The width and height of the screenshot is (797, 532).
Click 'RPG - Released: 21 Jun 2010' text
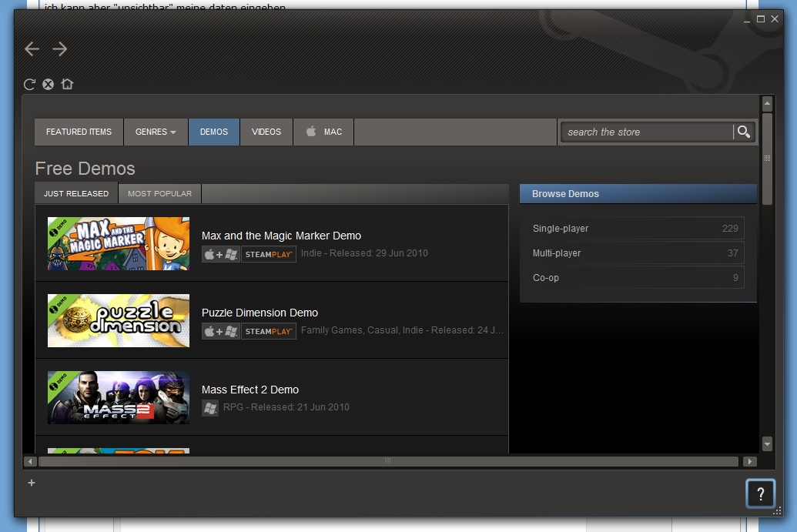286,407
